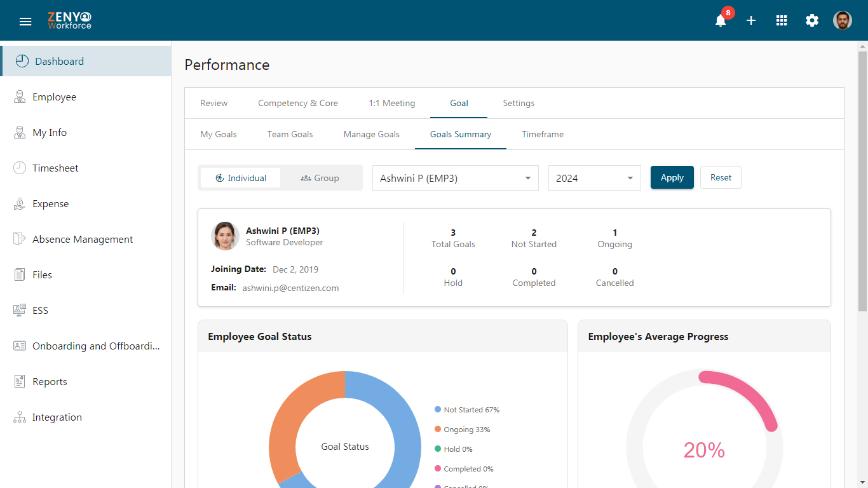868x488 pixels.
Task: Toggle Hold 0% legend entry
Action: click(454, 449)
